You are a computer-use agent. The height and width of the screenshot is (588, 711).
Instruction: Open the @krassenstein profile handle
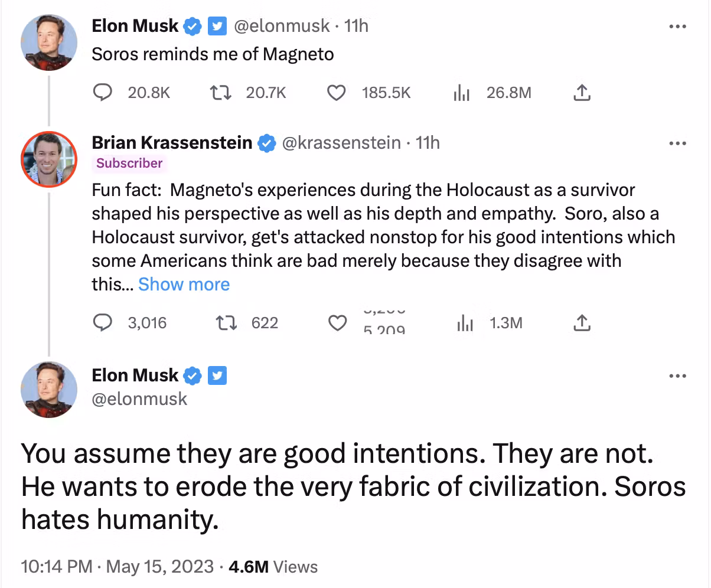coord(341,143)
